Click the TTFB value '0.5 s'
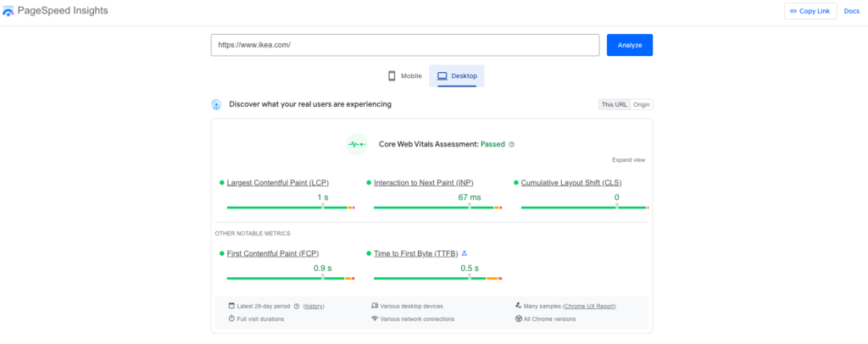Viewport: 868px width, 344px height. point(470,269)
